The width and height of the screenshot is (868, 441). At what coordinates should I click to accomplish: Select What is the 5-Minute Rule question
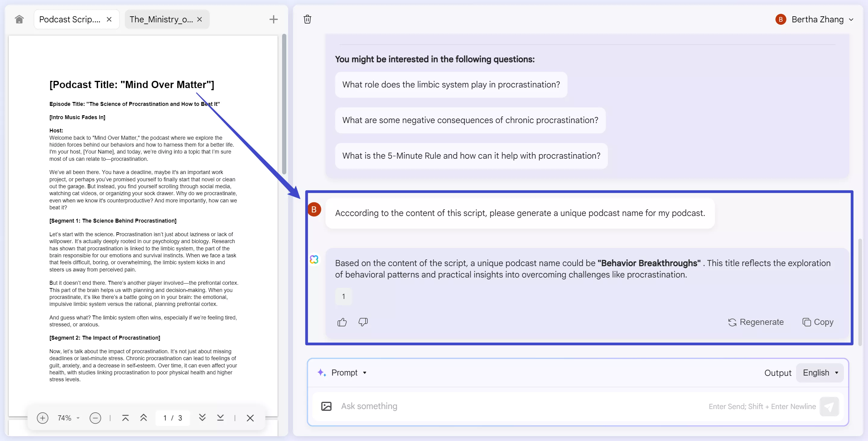click(x=471, y=156)
